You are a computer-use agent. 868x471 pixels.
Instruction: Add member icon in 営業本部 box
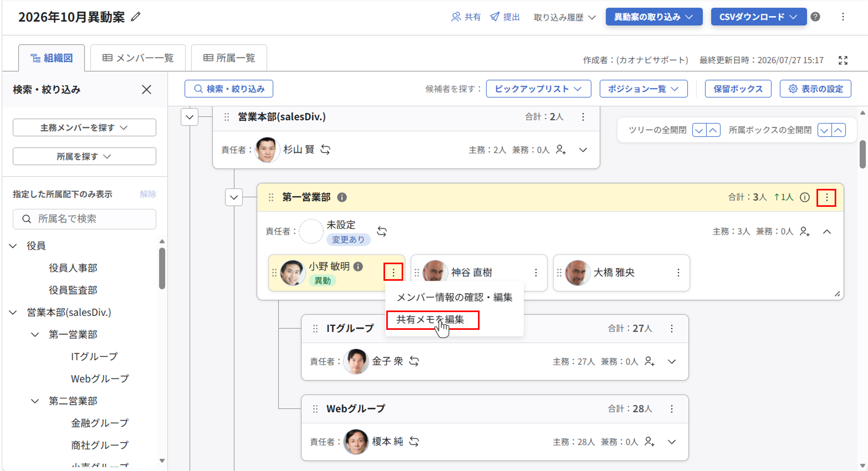tap(561, 149)
